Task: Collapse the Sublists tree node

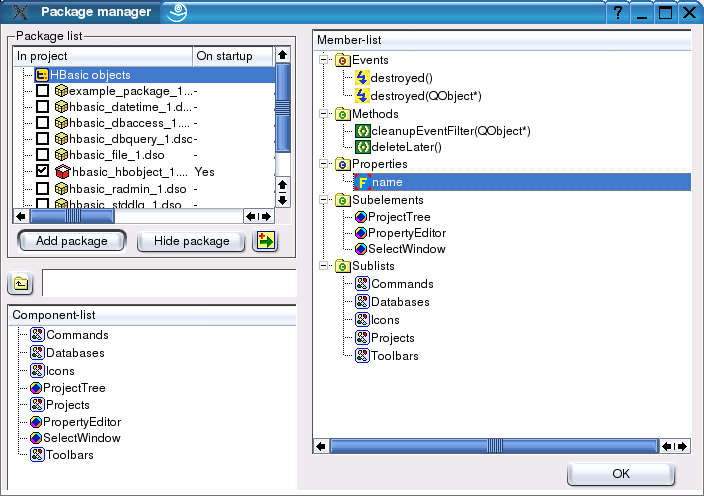Action: pos(324,266)
